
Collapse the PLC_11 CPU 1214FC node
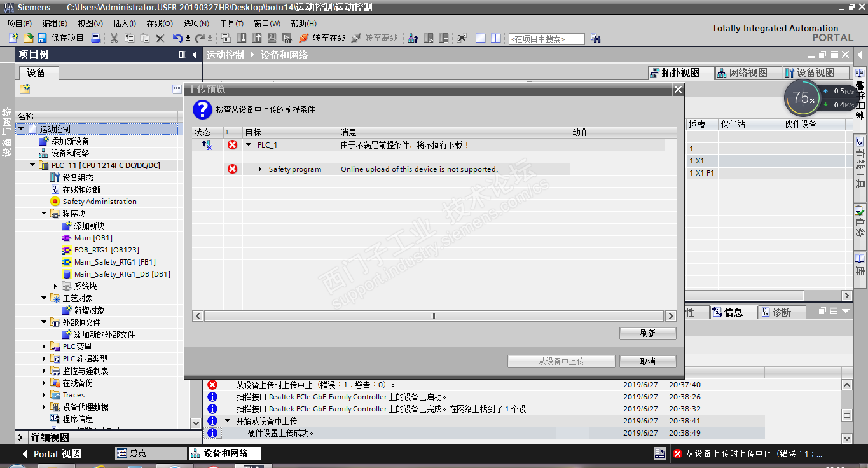pyautogui.click(x=32, y=165)
